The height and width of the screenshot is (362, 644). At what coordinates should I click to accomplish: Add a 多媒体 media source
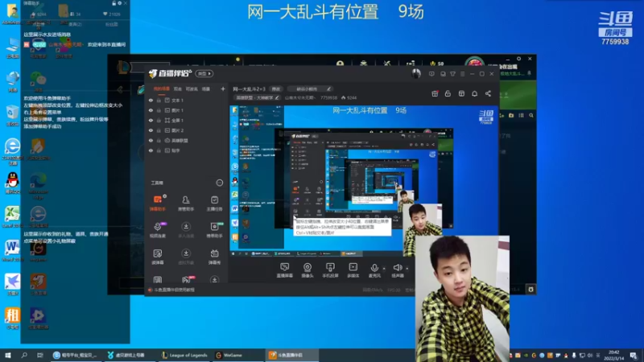tap(353, 270)
